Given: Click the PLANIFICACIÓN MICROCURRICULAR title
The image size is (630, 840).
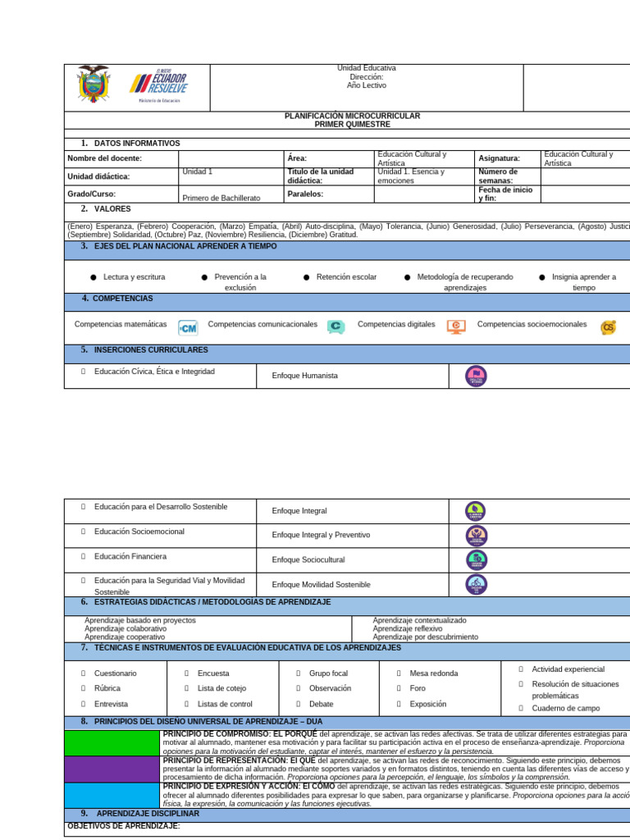Looking at the screenshot, I should click(x=352, y=116).
